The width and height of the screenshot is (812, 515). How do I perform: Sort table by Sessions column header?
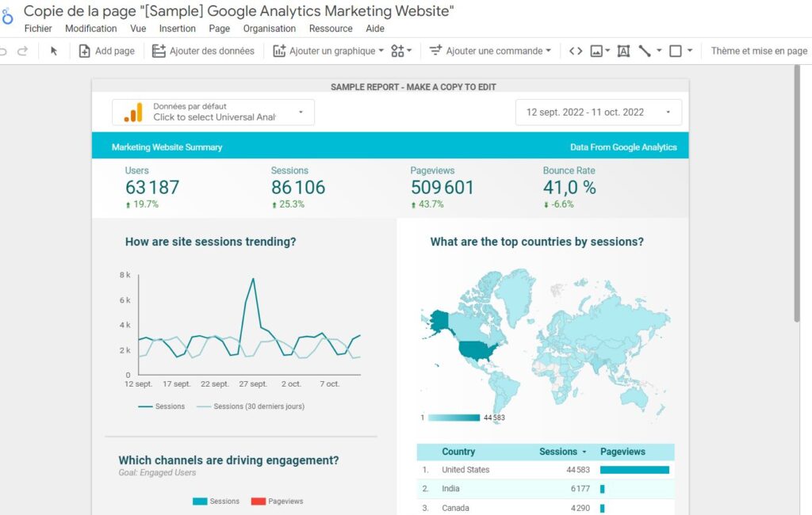pos(558,452)
